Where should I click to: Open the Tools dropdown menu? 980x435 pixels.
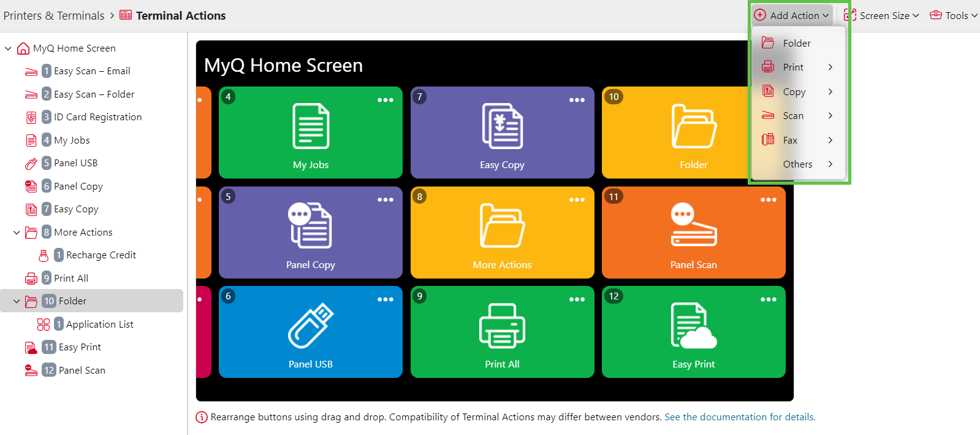point(953,16)
